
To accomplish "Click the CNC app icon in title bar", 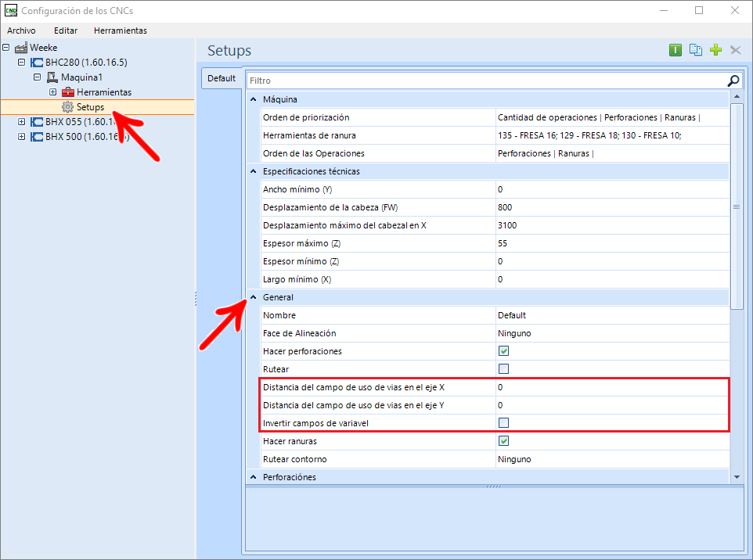I will (x=10, y=10).
